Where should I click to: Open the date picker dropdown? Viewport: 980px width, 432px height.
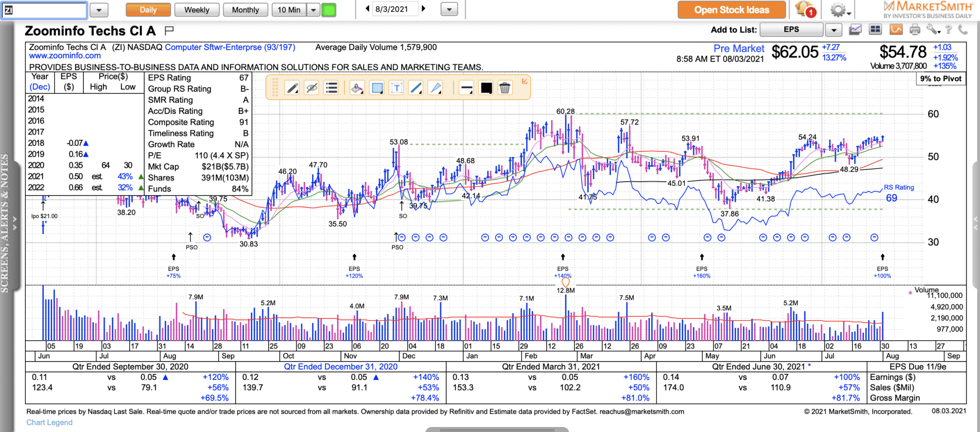click(x=449, y=9)
